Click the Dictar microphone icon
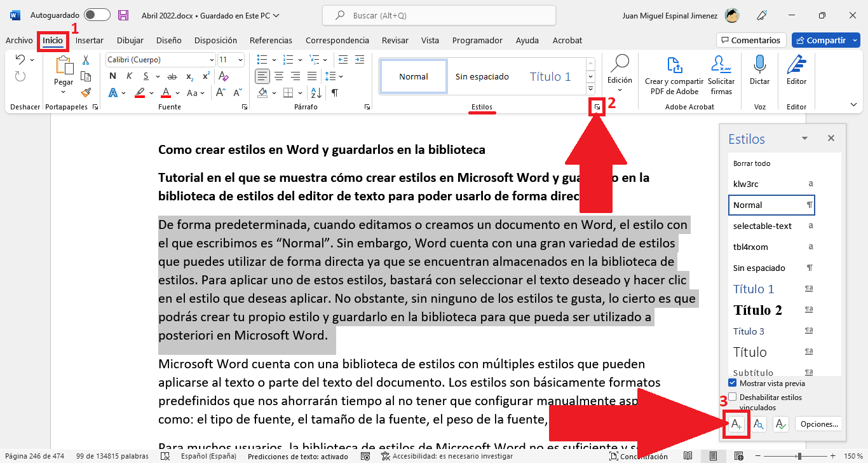Viewport: 868px width, 463px height. 759,65
